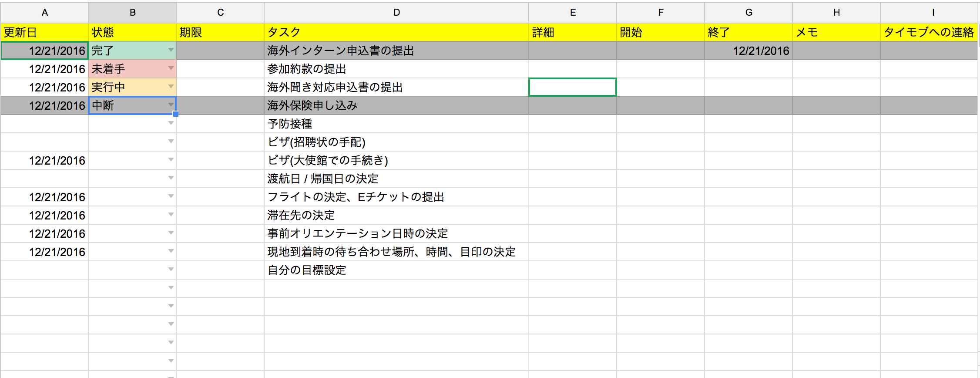The image size is (980, 378).
Task: Select task cell 事前オリエンテーション日時の決定
Action: coord(396,233)
